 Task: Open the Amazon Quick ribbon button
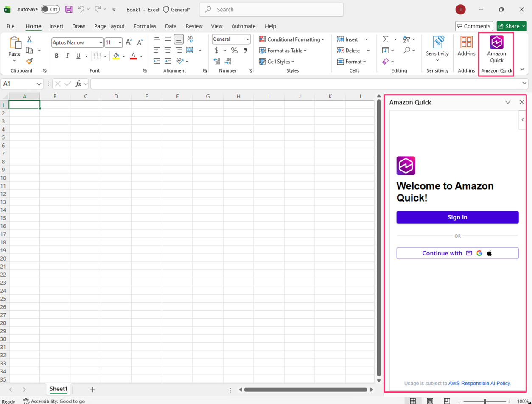click(496, 49)
